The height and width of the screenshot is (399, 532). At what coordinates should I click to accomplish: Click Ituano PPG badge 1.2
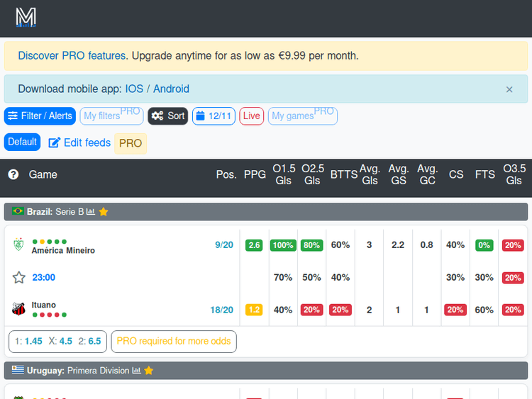(254, 310)
